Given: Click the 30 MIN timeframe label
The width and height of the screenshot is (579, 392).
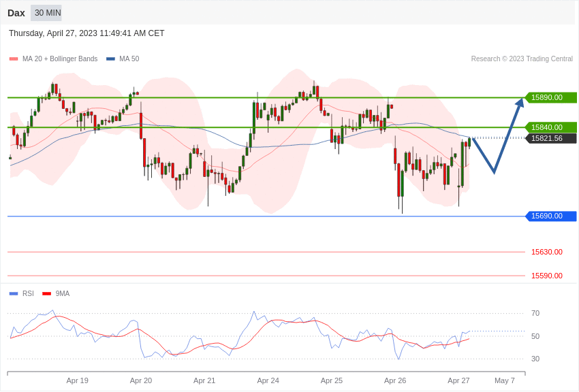Looking at the screenshot, I should (46, 13).
